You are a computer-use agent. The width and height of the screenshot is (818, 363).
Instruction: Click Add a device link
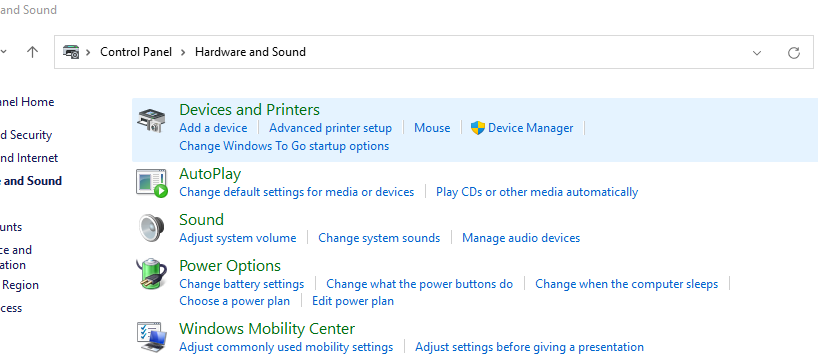(x=213, y=128)
